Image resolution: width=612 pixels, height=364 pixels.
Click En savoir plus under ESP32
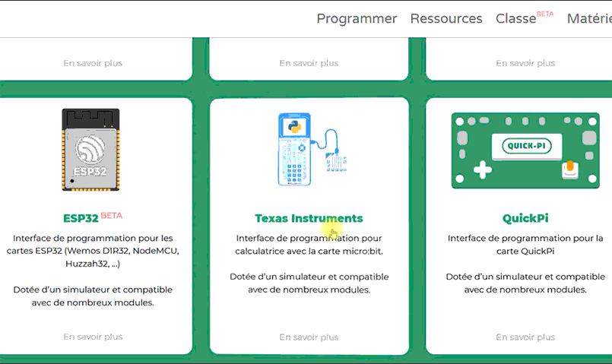coord(93,337)
